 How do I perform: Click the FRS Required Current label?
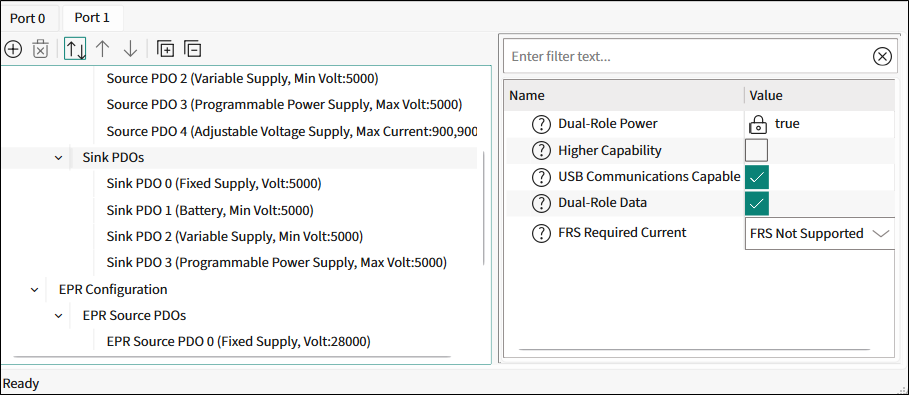tap(622, 233)
